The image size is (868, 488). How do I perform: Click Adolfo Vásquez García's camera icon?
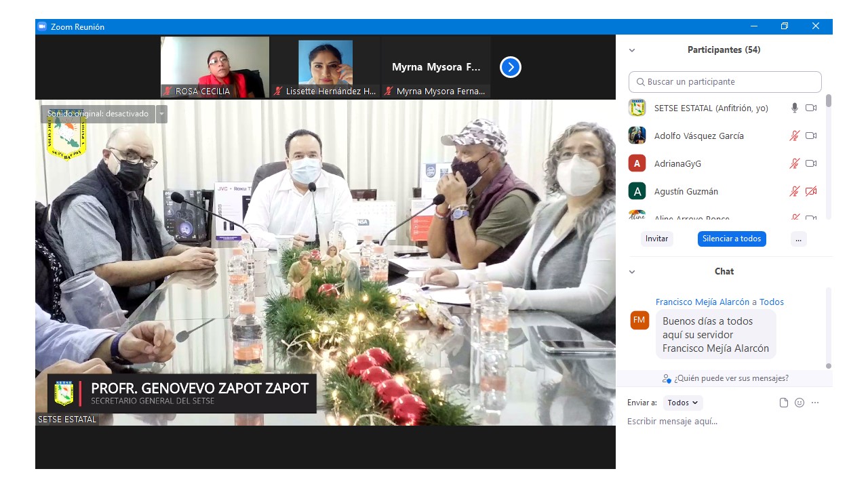tap(811, 136)
